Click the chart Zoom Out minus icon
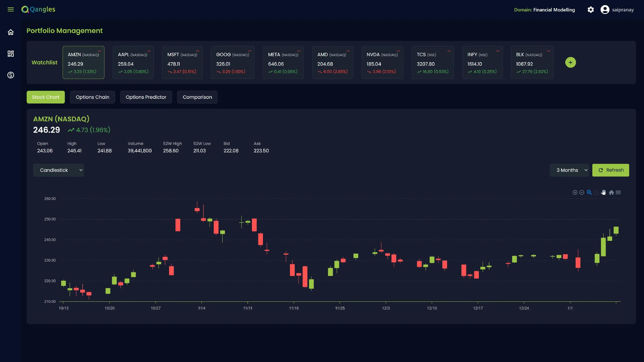The height and width of the screenshot is (362, 644). 582,192
